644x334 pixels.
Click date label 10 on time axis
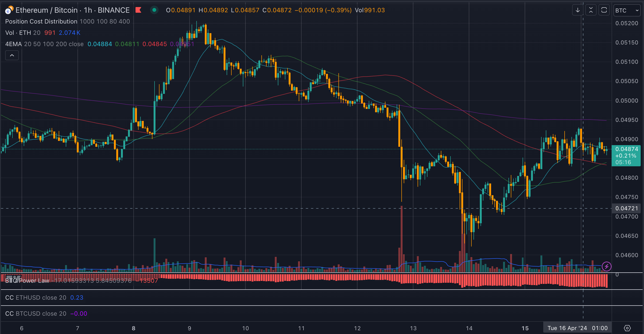[x=245, y=328]
